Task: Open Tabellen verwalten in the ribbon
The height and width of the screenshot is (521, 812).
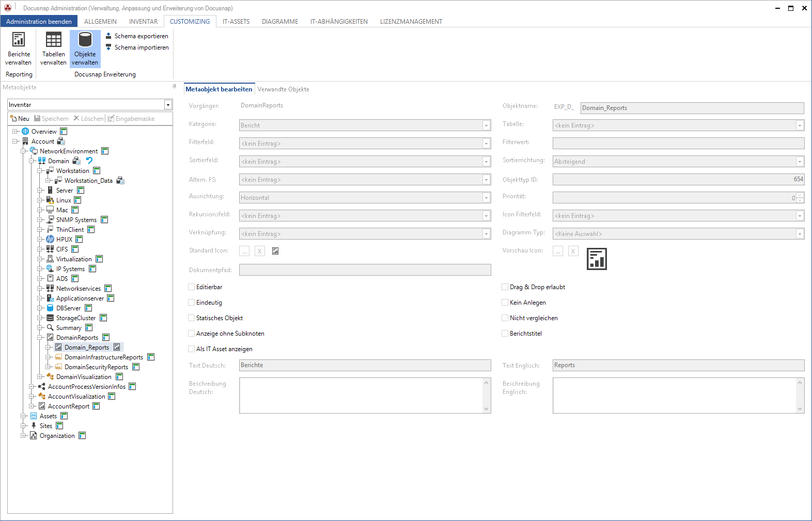Action: (x=53, y=49)
